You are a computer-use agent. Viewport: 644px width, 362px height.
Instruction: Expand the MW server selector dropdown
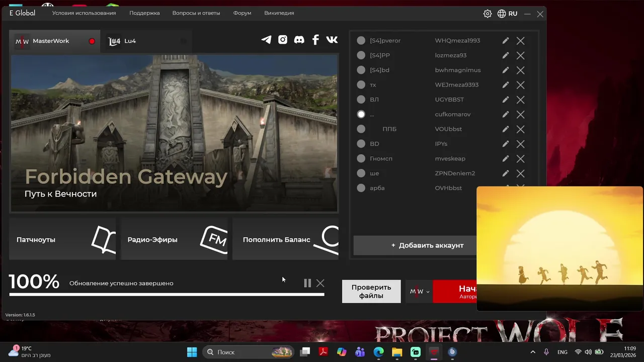420,292
